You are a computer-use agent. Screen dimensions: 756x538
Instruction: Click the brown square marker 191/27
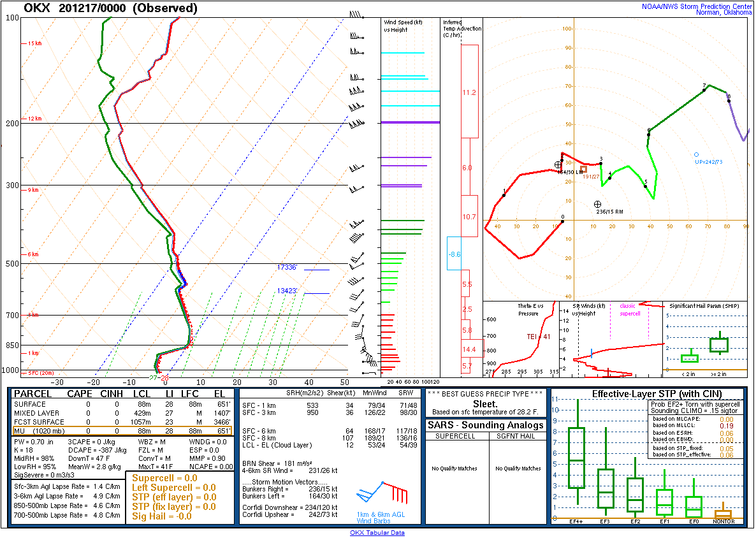[x=583, y=169]
